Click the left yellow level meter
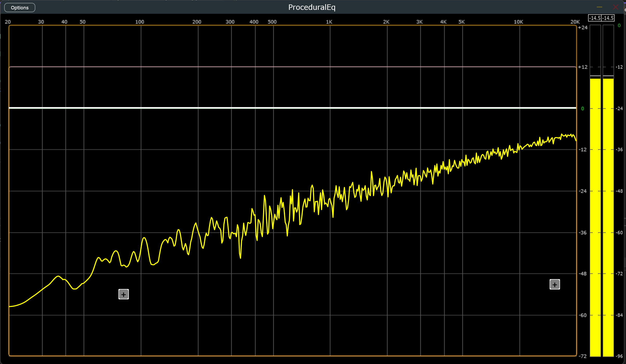The image size is (626, 364). click(x=595, y=208)
